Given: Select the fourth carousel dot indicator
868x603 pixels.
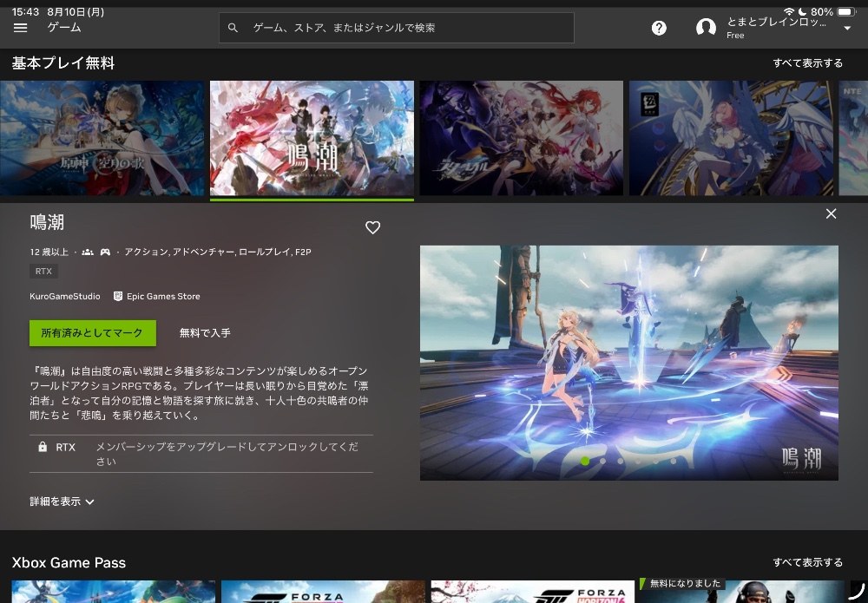Looking at the screenshot, I should [x=638, y=461].
